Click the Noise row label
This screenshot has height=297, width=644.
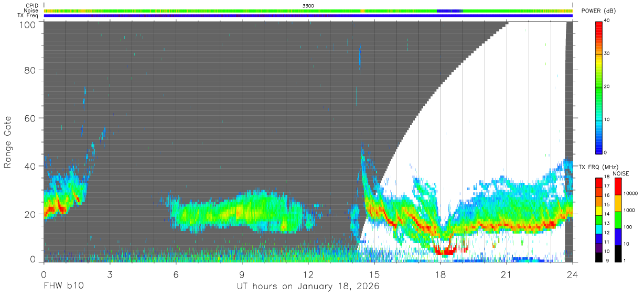pyautogui.click(x=31, y=10)
